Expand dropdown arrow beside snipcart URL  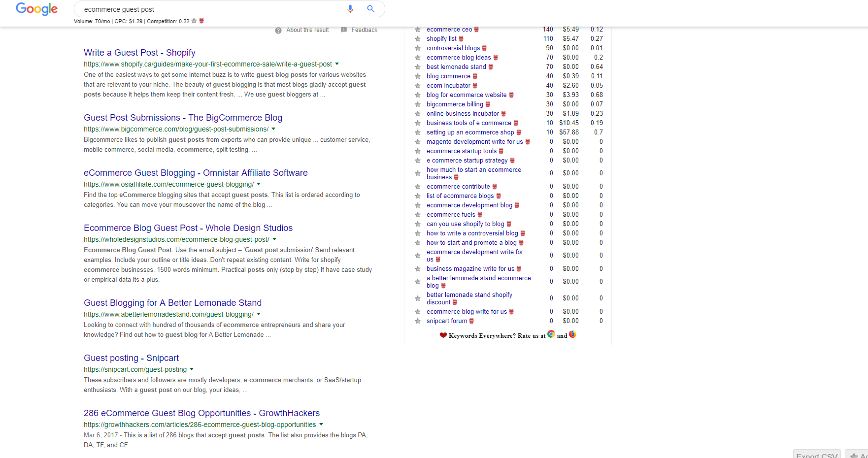[192, 369]
